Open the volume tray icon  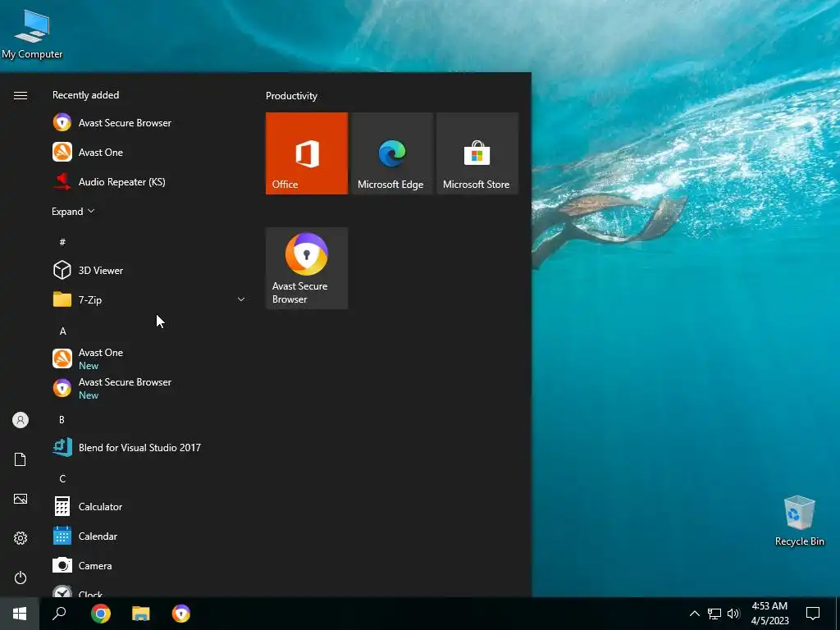733,614
